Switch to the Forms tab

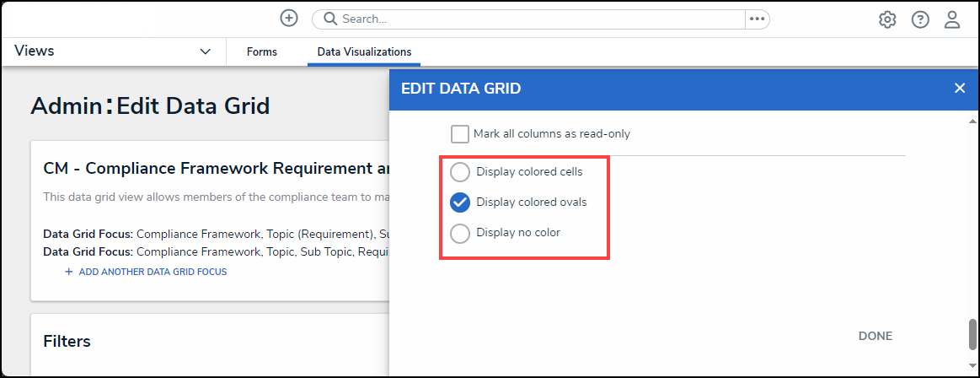[261, 52]
